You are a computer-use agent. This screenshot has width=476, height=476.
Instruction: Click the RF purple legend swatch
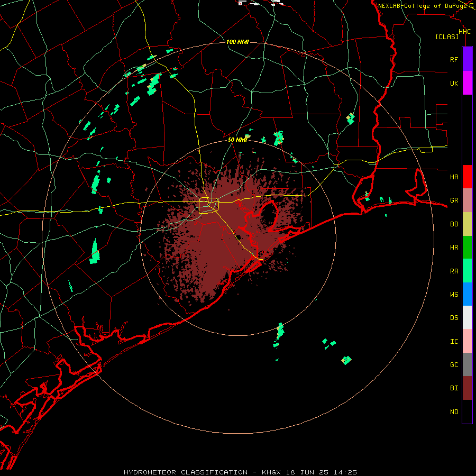pos(467,59)
